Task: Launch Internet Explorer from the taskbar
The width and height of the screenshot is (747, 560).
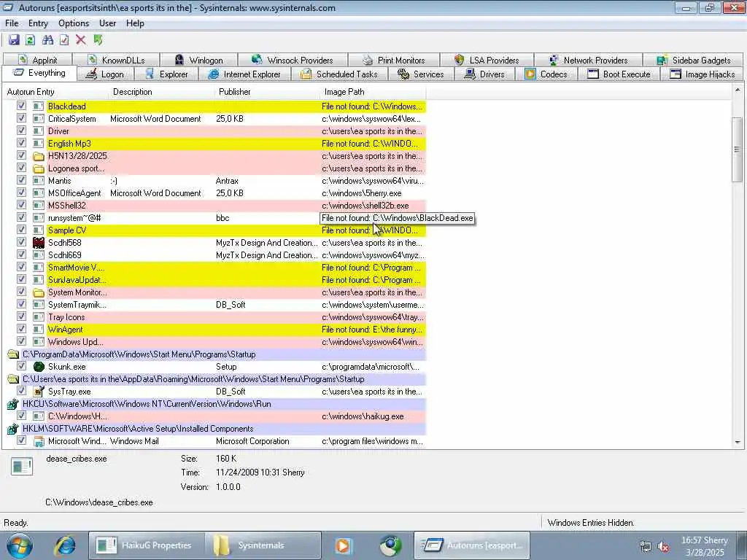Action: point(64,545)
